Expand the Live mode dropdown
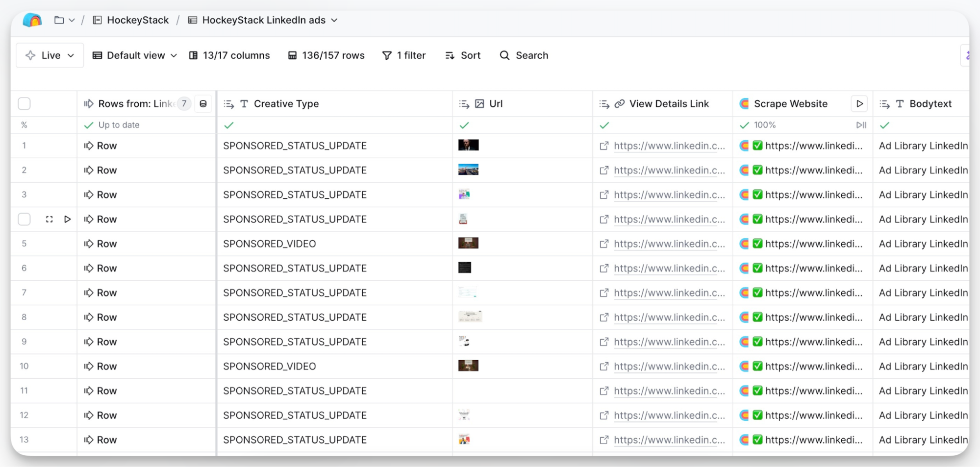Image resolution: width=980 pixels, height=467 pixels. pyautogui.click(x=72, y=55)
